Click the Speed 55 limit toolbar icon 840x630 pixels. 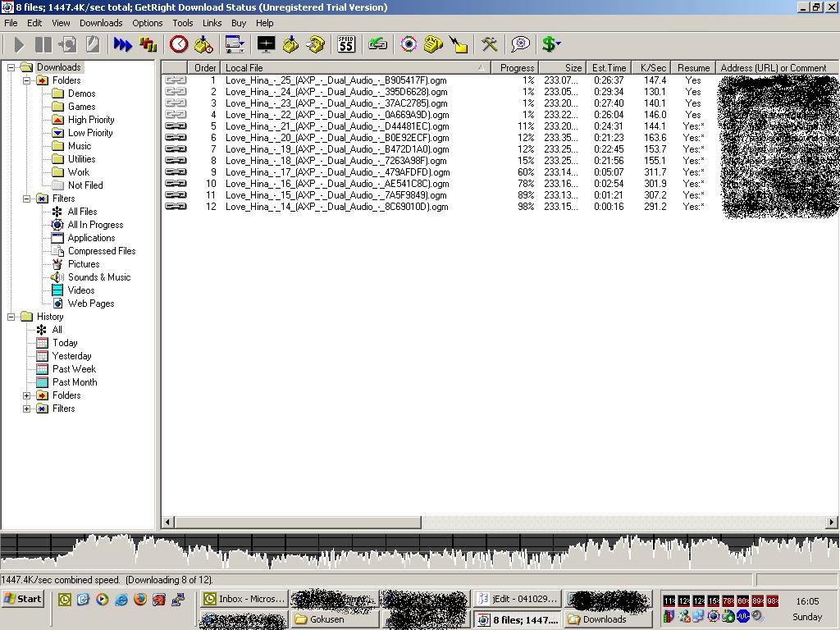346,44
